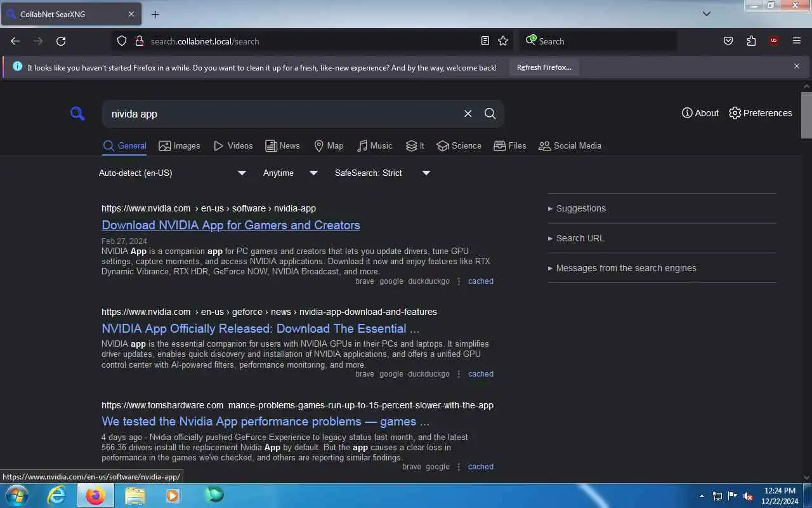812x508 pixels.
Task: Go back with browser back arrow
Action: point(15,41)
